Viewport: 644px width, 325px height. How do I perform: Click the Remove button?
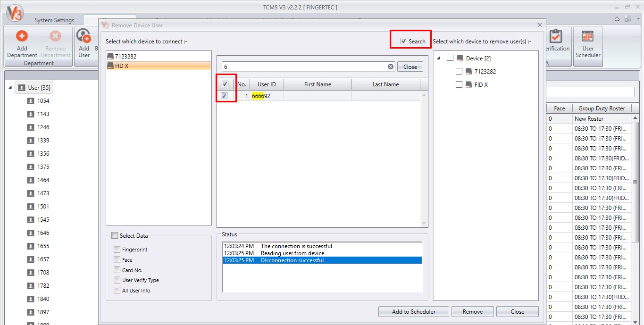click(x=472, y=311)
